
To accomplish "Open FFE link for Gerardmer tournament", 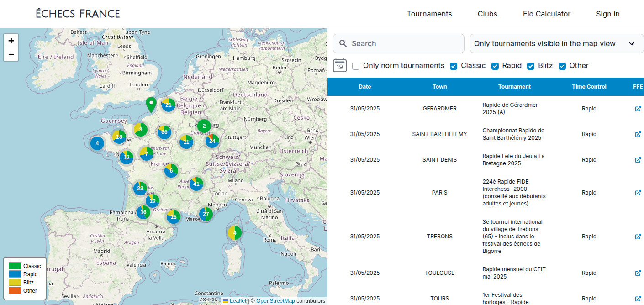I will point(638,109).
